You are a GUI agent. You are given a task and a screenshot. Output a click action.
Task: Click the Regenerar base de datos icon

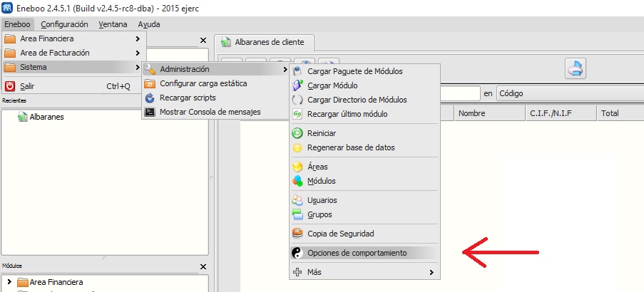[297, 147]
